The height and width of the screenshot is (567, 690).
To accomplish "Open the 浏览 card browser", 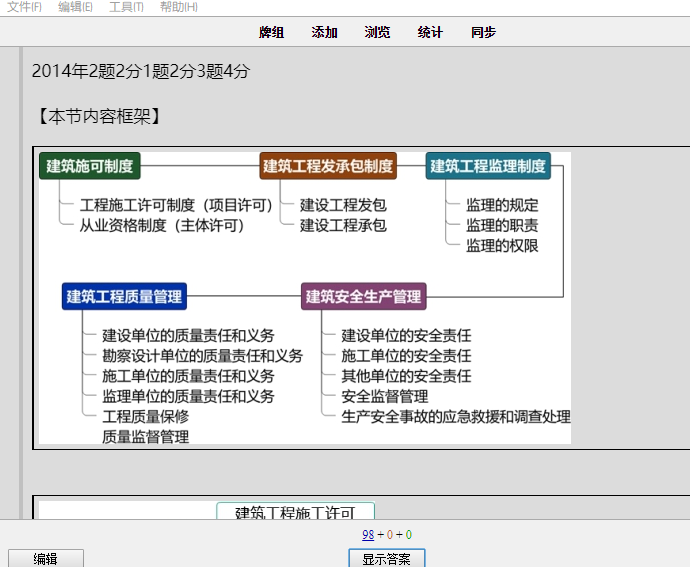I will pos(377,32).
